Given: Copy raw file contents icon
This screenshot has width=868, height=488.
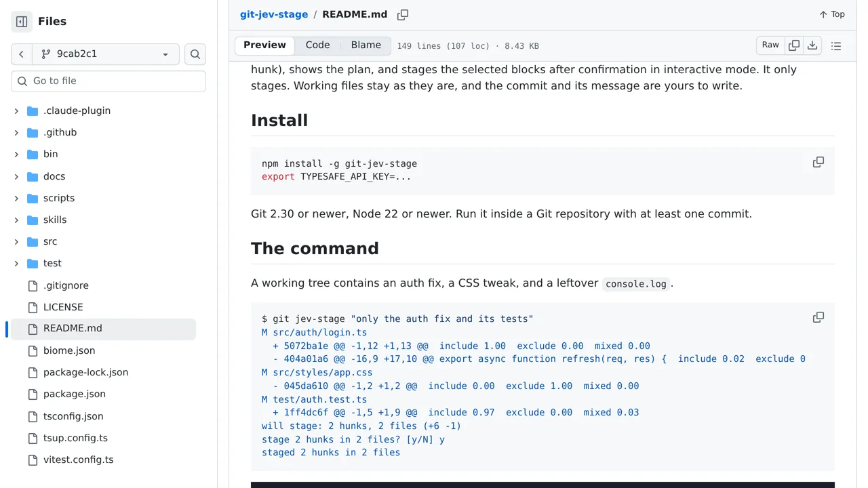Looking at the screenshot, I should point(794,45).
